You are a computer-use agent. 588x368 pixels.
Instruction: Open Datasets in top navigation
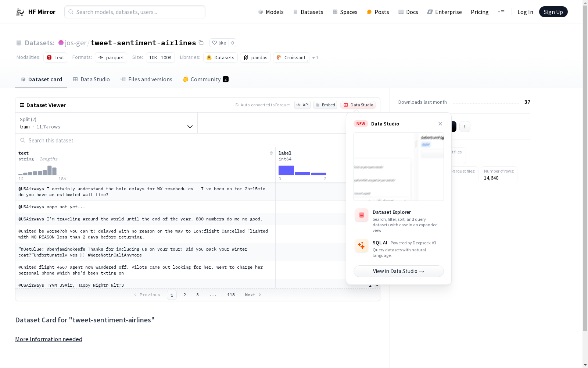pos(308,12)
